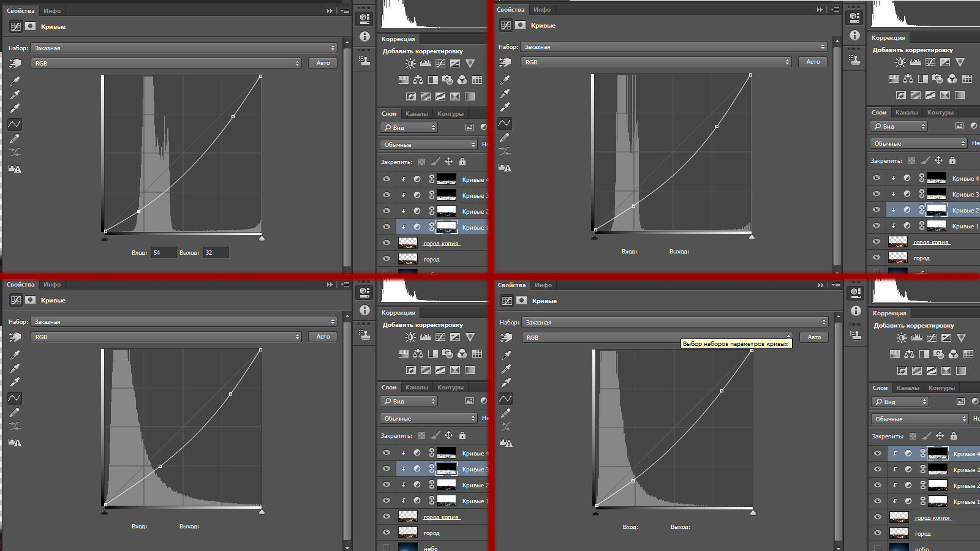
Task: Add Threshold adjustment where Кривые 2 is highlighted
Action: click(x=930, y=95)
